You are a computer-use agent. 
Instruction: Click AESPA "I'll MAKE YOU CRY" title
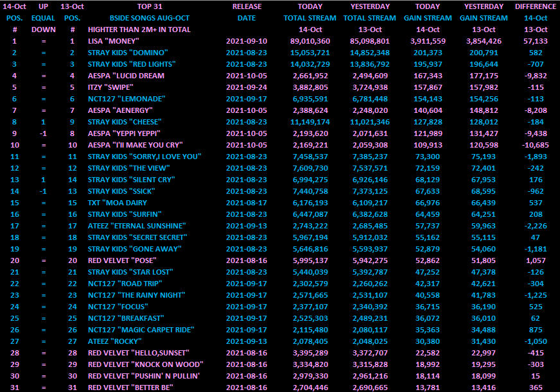(x=136, y=145)
